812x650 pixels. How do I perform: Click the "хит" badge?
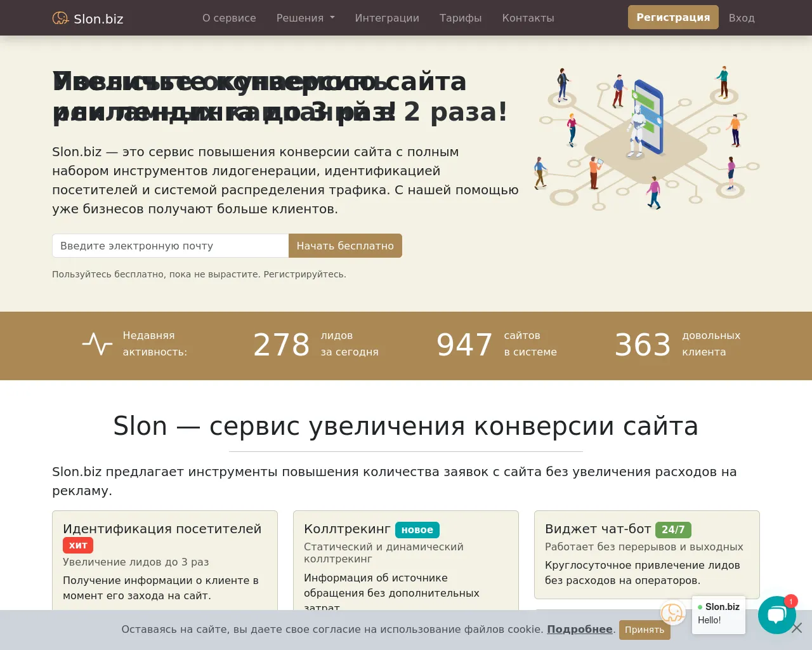pyautogui.click(x=78, y=545)
